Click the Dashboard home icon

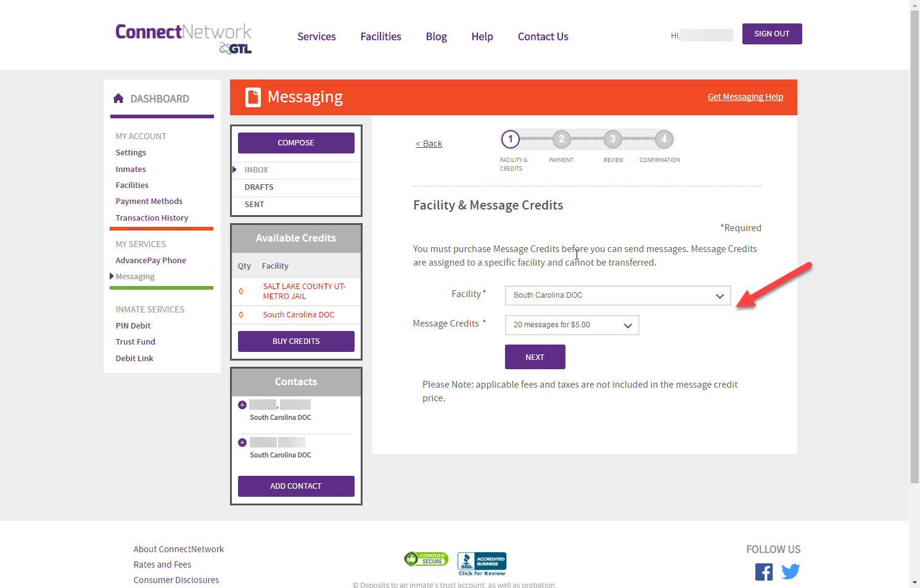pos(118,98)
